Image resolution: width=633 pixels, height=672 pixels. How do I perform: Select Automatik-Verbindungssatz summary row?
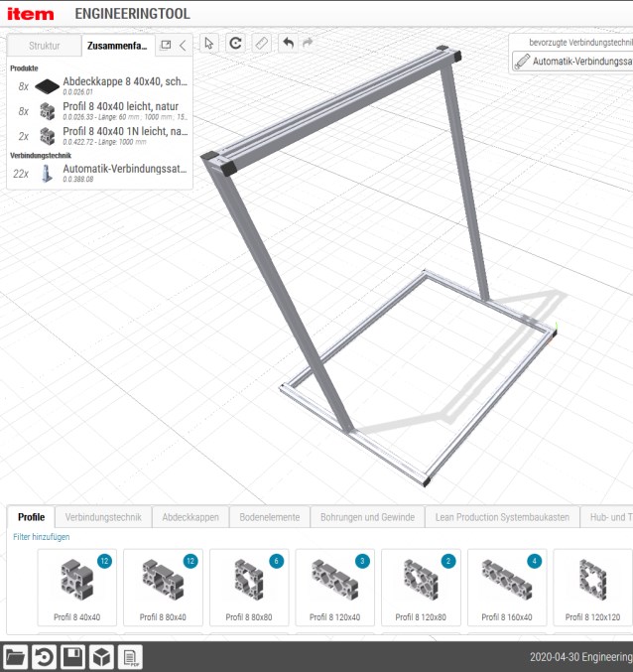(x=99, y=173)
